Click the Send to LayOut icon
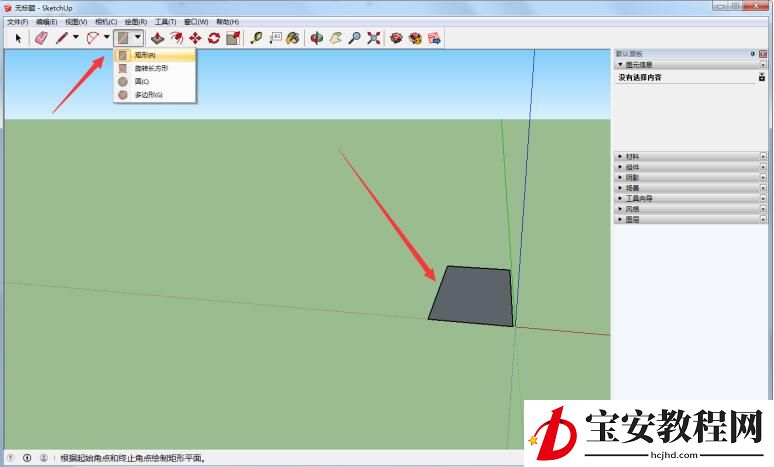This screenshot has height=467, width=774. (x=434, y=38)
